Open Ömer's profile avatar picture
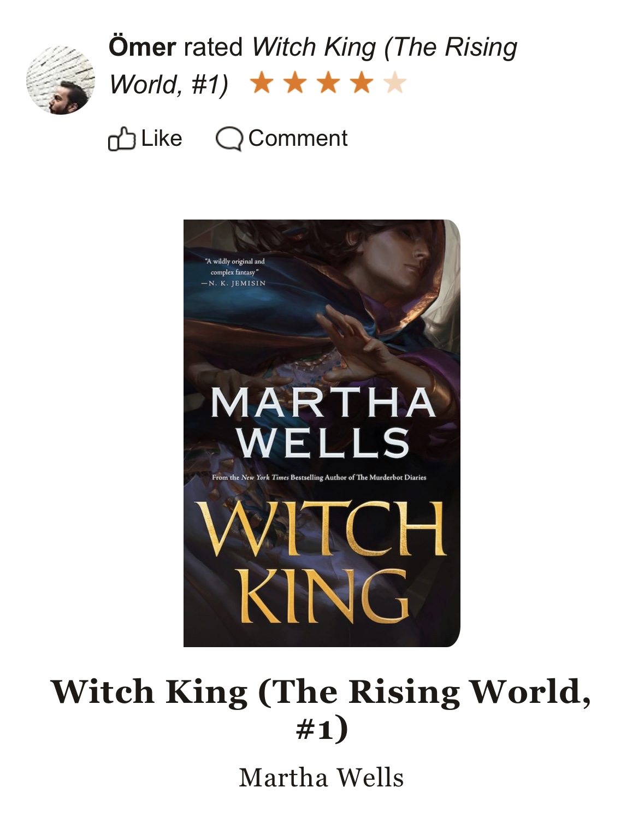 coord(61,80)
